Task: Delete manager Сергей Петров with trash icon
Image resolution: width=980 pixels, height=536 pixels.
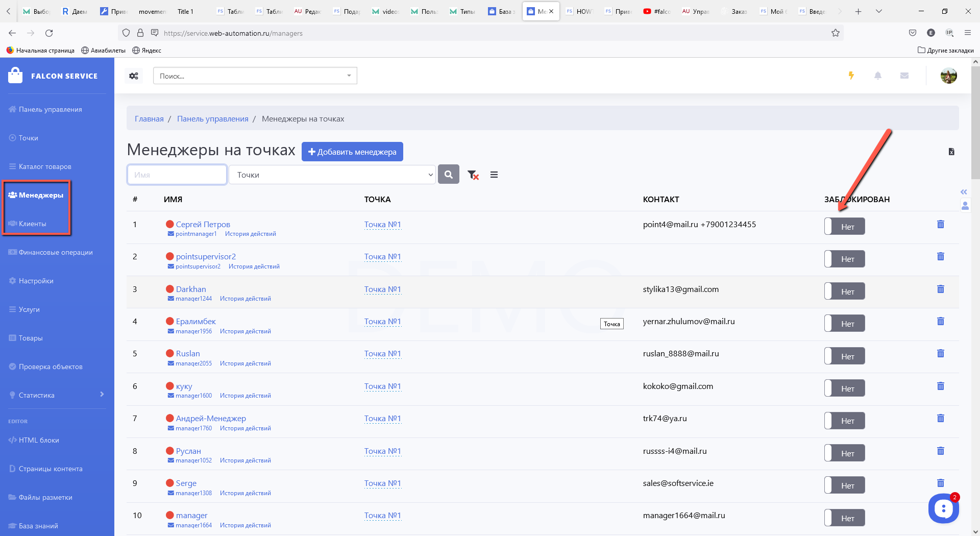Action: 940,225
